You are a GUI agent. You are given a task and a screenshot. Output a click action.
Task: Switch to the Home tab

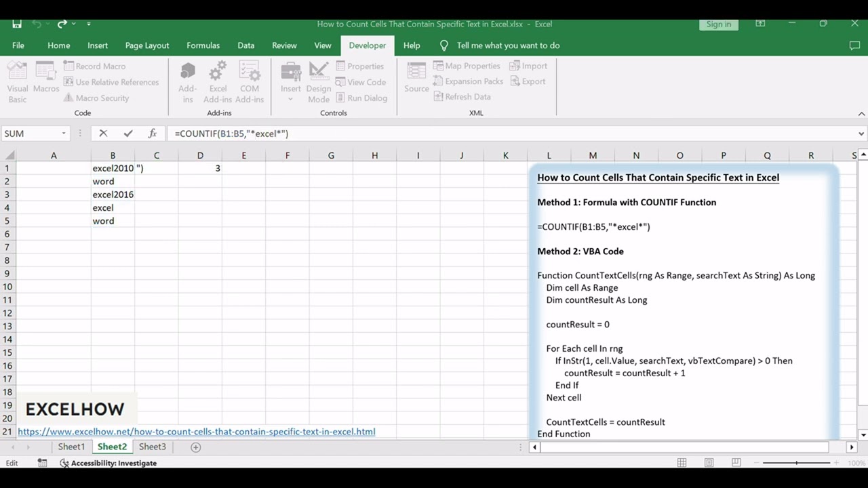(x=59, y=45)
